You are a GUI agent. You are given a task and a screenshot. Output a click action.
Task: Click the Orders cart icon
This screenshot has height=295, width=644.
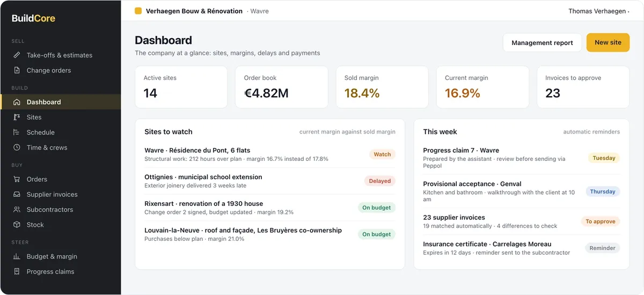point(17,179)
